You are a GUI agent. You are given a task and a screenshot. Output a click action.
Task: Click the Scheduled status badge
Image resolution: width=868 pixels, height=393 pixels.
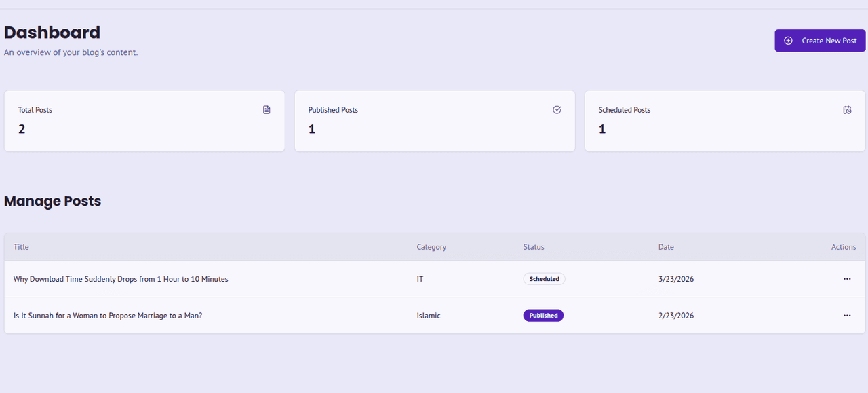[544, 279]
